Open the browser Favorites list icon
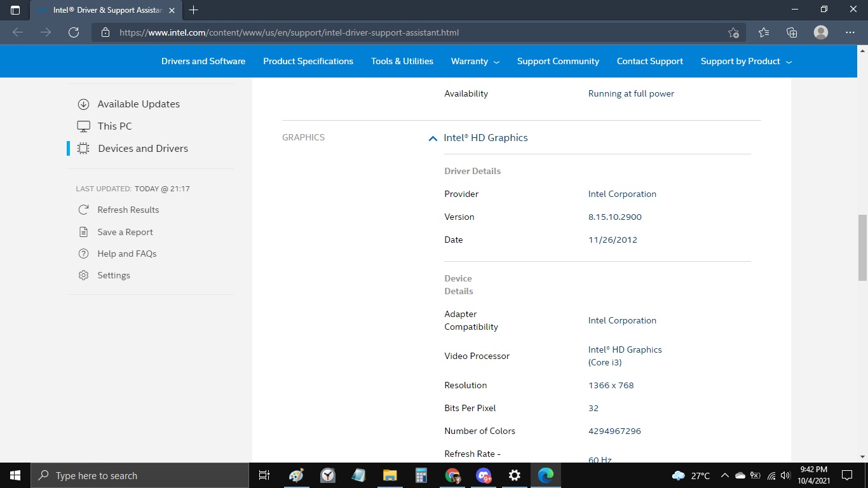 pyautogui.click(x=764, y=32)
